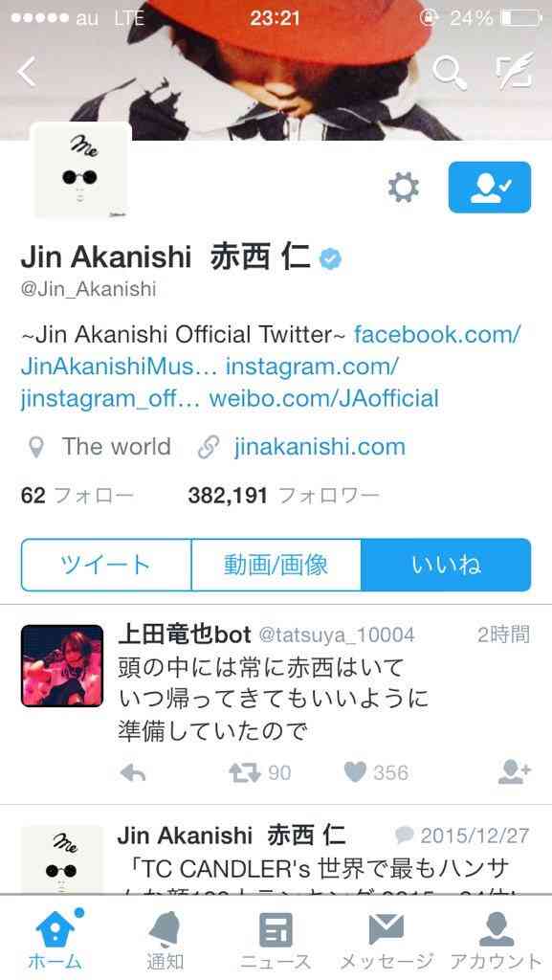The width and height of the screenshot is (552, 980).
Task: Select the いいね tab
Action: (x=446, y=565)
